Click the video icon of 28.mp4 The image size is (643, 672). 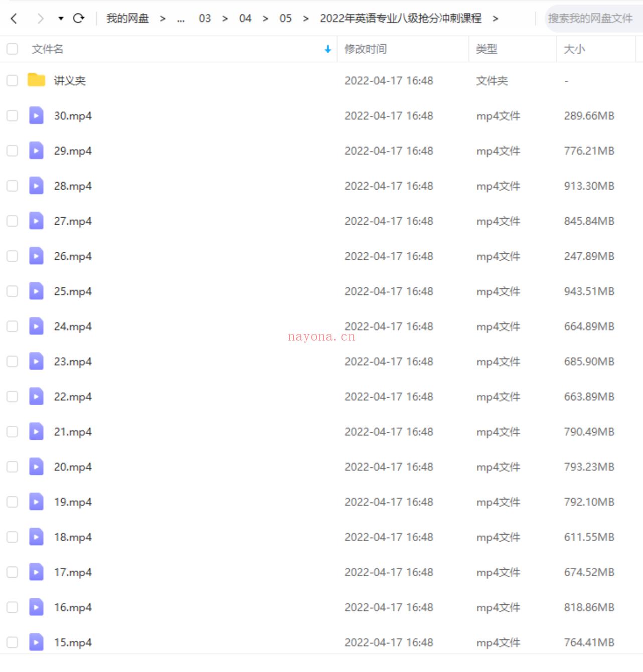tap(36, 186)
